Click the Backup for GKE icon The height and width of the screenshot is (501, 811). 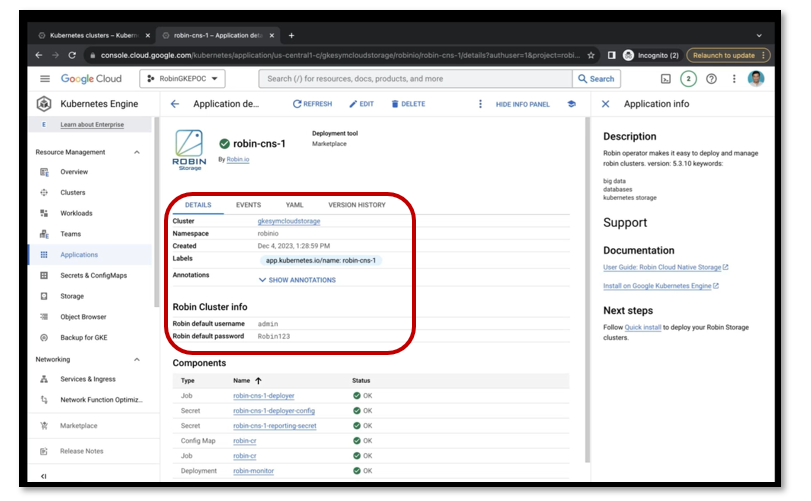coord(44,337)
